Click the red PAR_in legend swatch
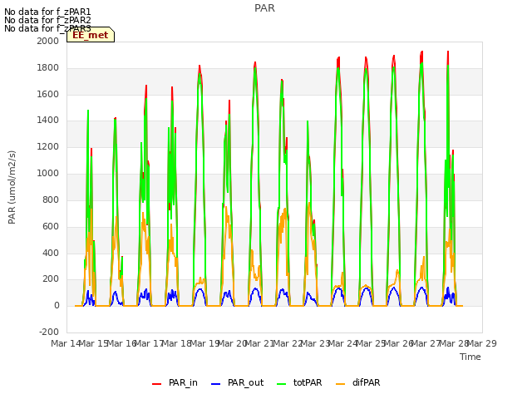 tap(157, 384)
